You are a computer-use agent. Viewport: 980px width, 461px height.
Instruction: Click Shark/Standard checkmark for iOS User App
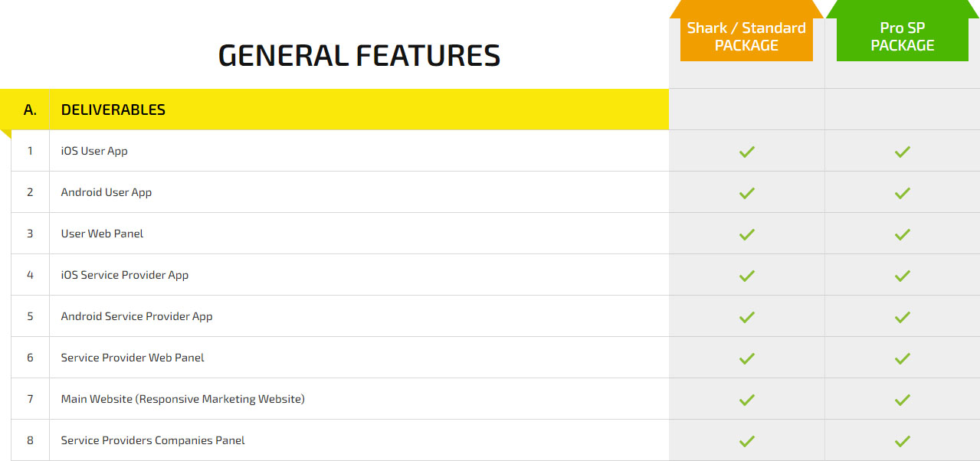pyautogui.click(x=747, y=152)
